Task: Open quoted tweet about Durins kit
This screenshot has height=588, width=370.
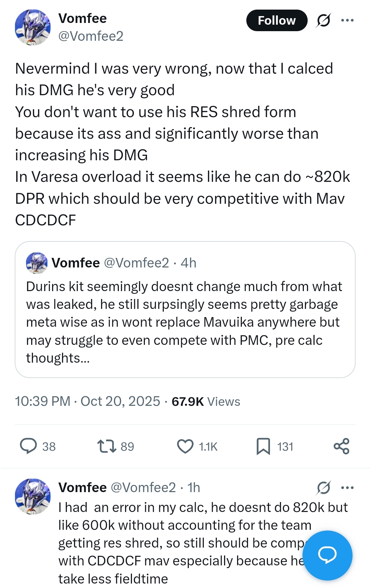Action: tap(185, 310)
